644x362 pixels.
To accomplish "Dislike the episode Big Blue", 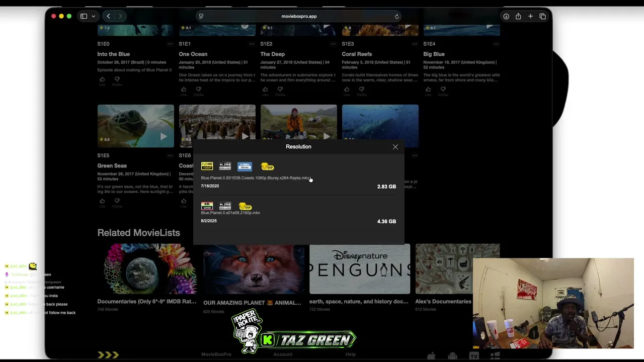I will (x=443, y=90).
